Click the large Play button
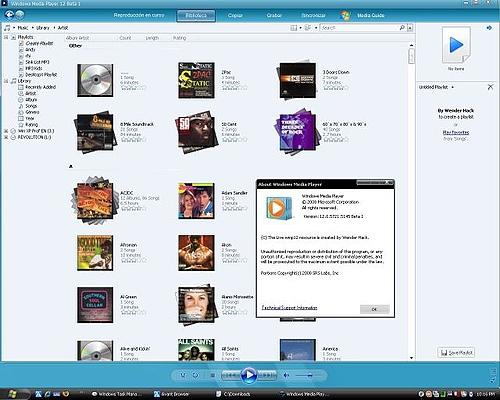 click(249, 375)
